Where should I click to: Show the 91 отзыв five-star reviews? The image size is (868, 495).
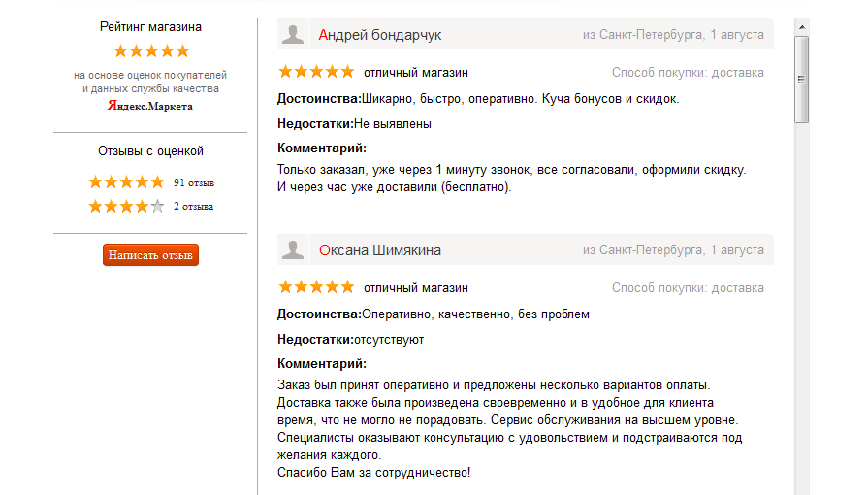click(x=194, y=182)
